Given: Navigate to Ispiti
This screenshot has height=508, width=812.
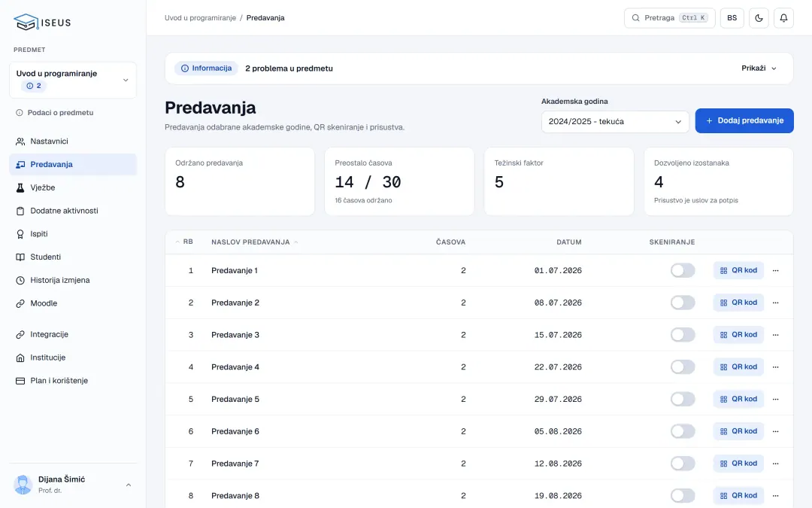Looking at the screenshot, I should (73, 234).
